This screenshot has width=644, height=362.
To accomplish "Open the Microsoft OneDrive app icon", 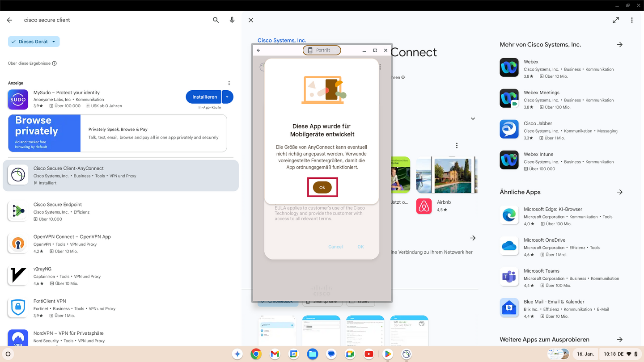I will click(x=509, y=246).
